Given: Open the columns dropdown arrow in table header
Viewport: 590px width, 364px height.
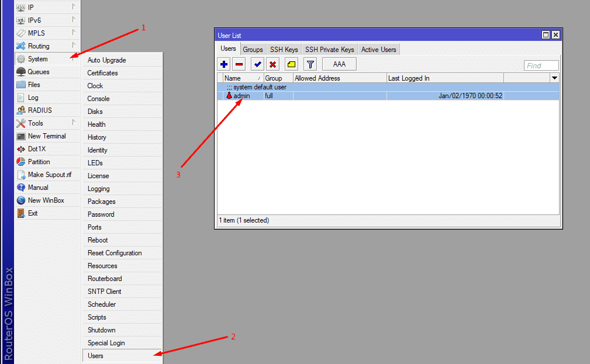Looking at the screenshot, I should (x=554, y=78).
